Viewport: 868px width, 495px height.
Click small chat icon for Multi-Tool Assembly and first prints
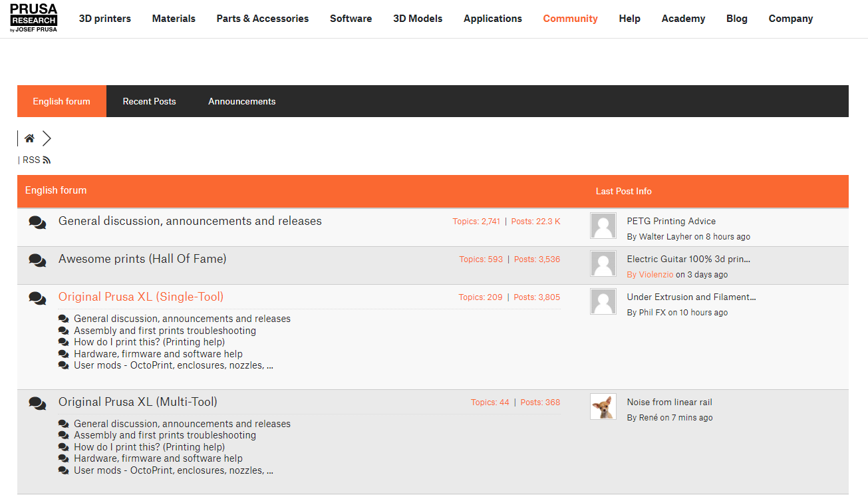(x=64, y=435)
